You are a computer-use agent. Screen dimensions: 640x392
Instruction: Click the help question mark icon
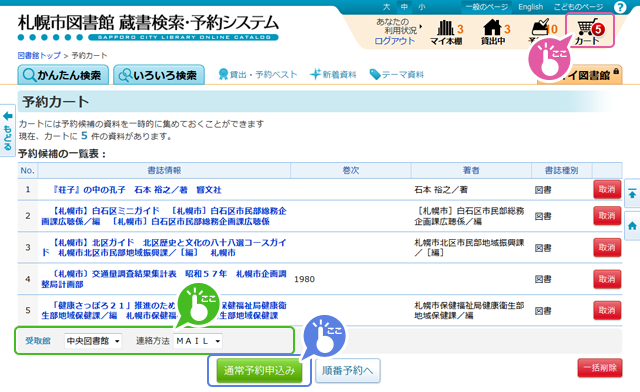coord(620,7)
